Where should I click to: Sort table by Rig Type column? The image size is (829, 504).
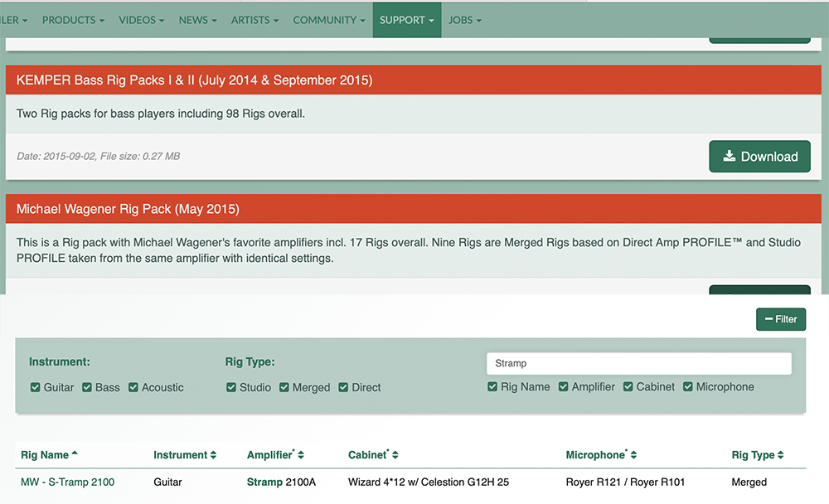coord(758,455)
